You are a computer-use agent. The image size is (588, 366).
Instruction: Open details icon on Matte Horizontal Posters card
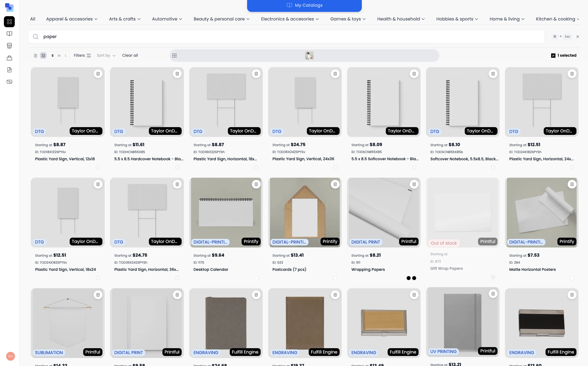[x=572, y=184]
